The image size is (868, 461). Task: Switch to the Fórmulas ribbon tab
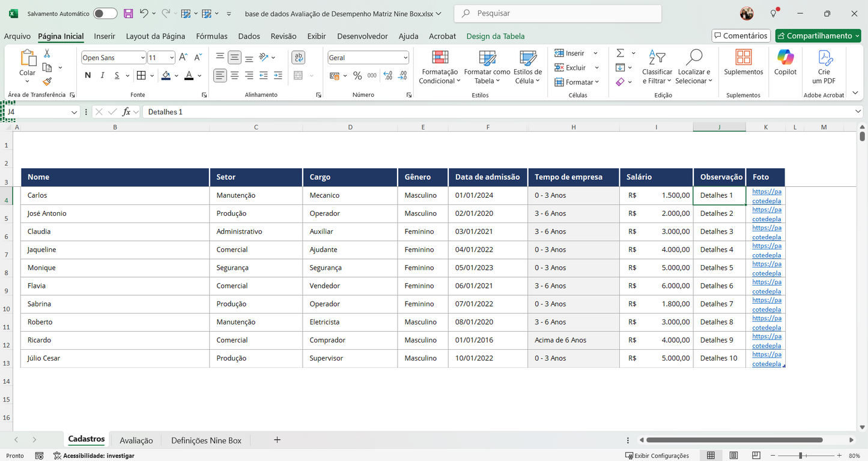211,36
